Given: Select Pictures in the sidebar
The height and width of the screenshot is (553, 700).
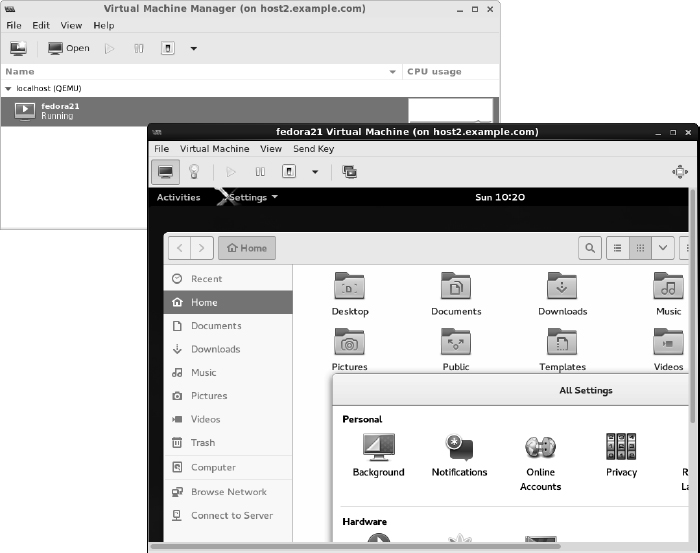Looking at the screenshot, I should pyautogui.click(x=228, y=396).
